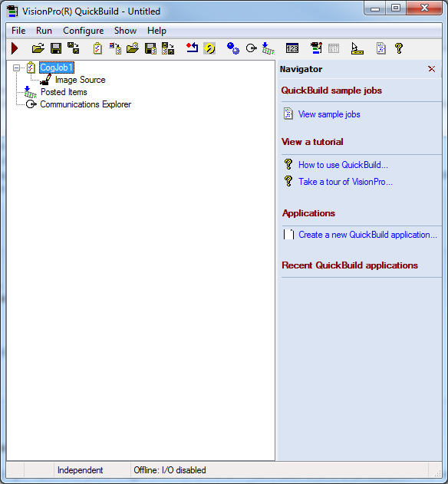
Task: Click the Image Source camera icon
Action: [46, 79]
